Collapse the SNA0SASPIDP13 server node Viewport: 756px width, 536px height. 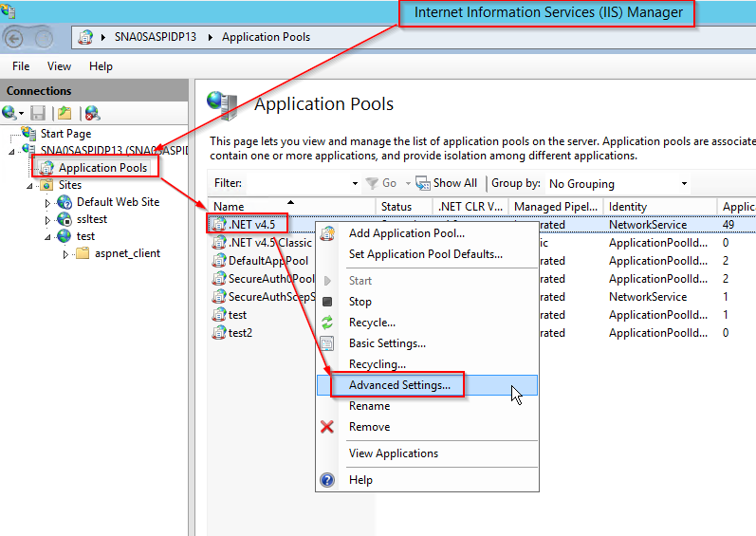pyautogui.click(x=11, y=152)
